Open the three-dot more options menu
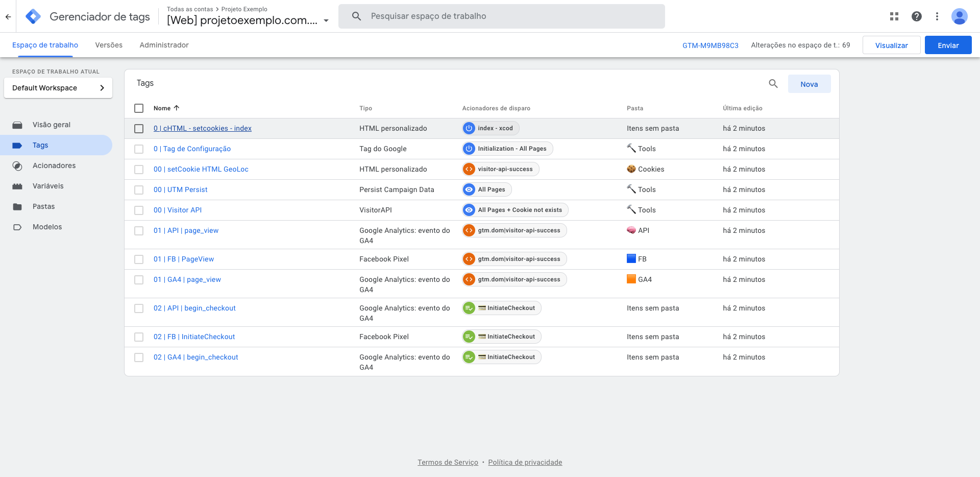The image size is (980, 477). click(937, 16)
